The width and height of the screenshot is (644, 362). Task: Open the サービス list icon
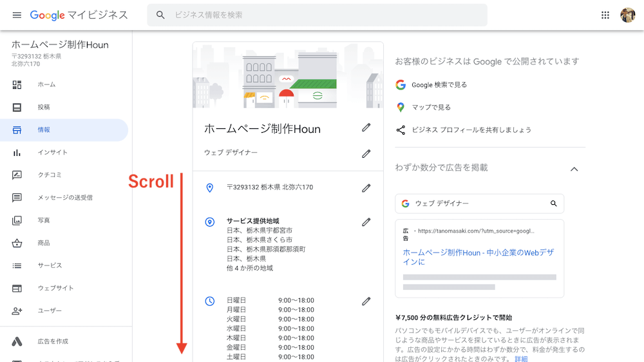(x=17, y=265)
